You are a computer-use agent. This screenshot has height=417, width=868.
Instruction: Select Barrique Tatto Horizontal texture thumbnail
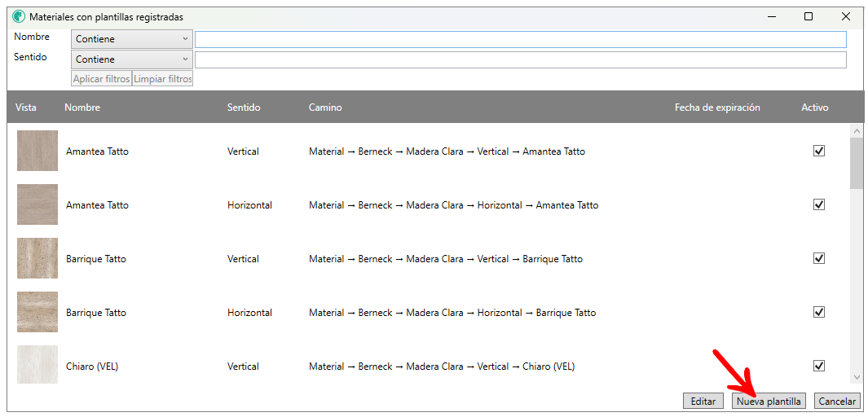click(x=37, y=312)
